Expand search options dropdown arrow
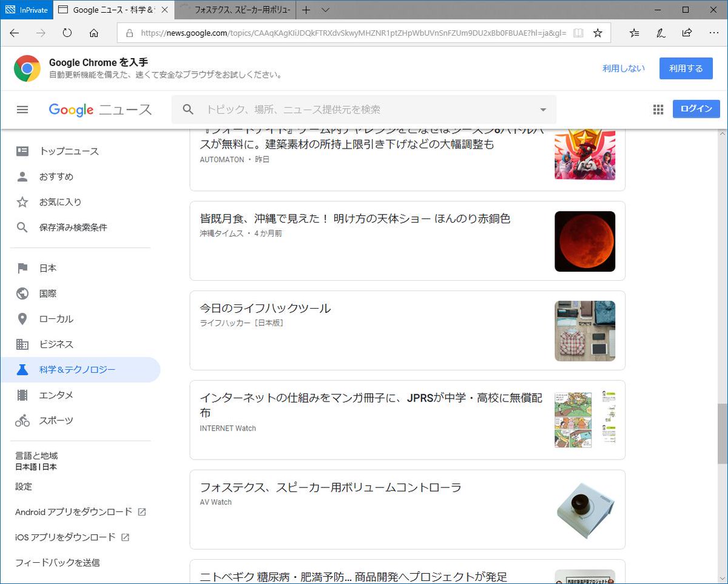This screenshot has height=584, width=728. (543, 110)
